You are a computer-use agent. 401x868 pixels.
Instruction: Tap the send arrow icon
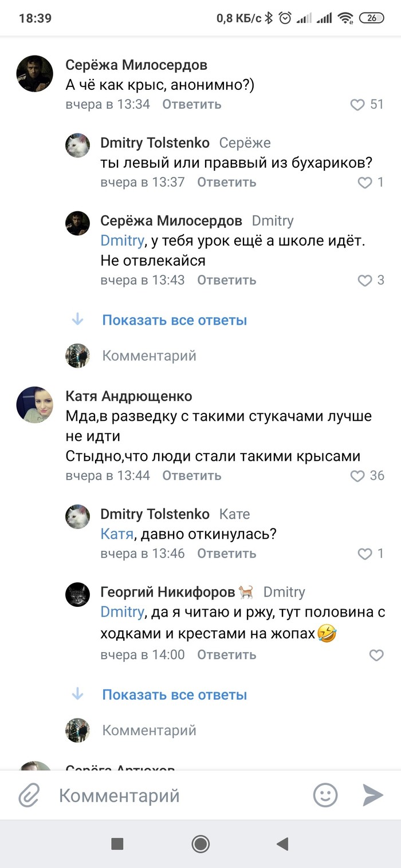[373, 795]
